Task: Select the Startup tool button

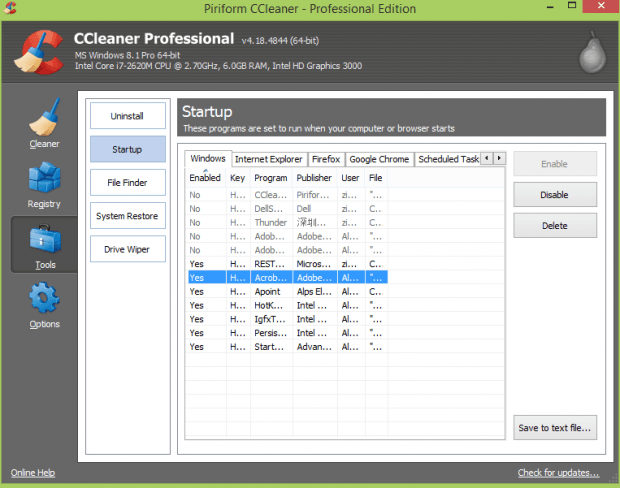Action: pyautogui.click(x=128, y=149)
